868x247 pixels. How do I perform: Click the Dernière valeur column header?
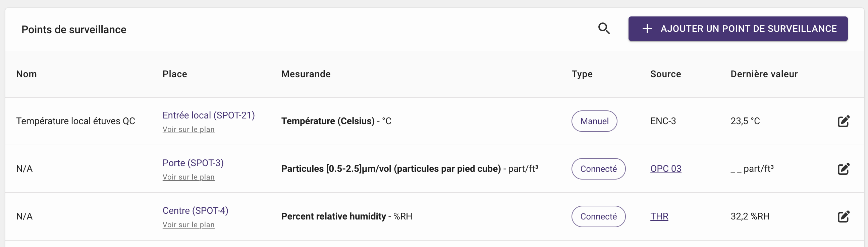point(764,74)
